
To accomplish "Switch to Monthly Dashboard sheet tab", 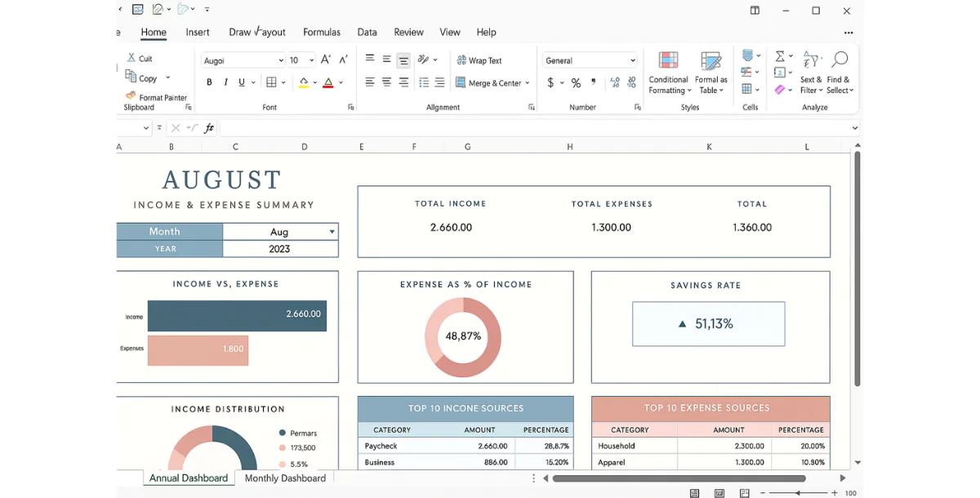I will 285,478.
